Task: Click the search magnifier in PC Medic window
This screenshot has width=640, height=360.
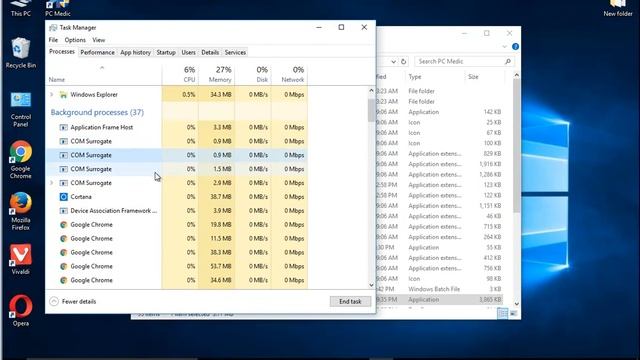Action: [x=508, y=62]
